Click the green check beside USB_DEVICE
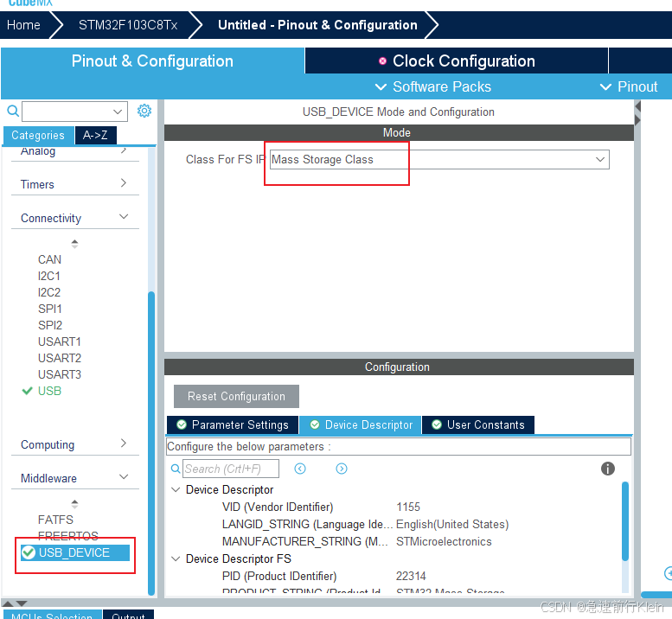Viewport: 672px width, 619px height. [29, 552]
